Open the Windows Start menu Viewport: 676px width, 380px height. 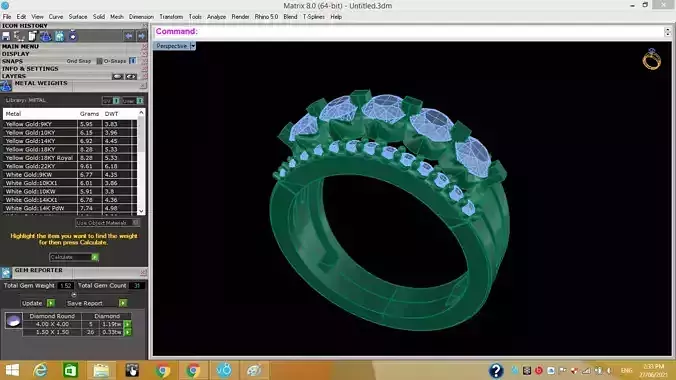(x=12, y=371)
